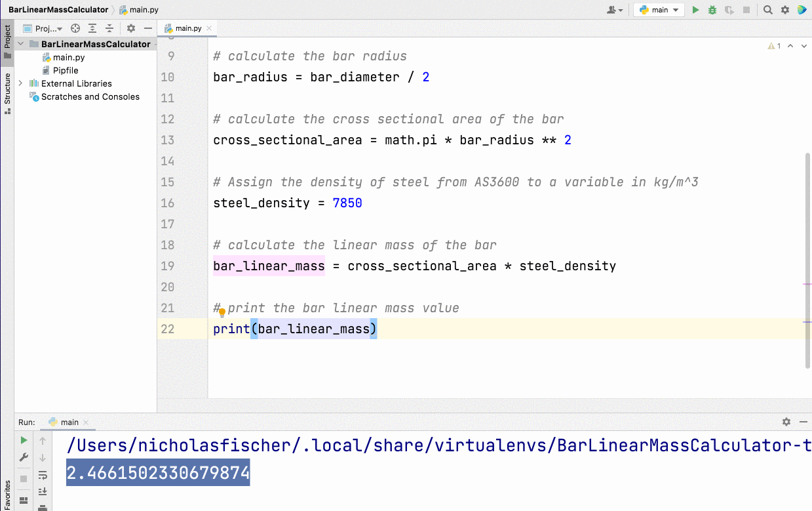Rerun main using the Run panel play icon
The image size is (812, 511).
coord(24,440)
